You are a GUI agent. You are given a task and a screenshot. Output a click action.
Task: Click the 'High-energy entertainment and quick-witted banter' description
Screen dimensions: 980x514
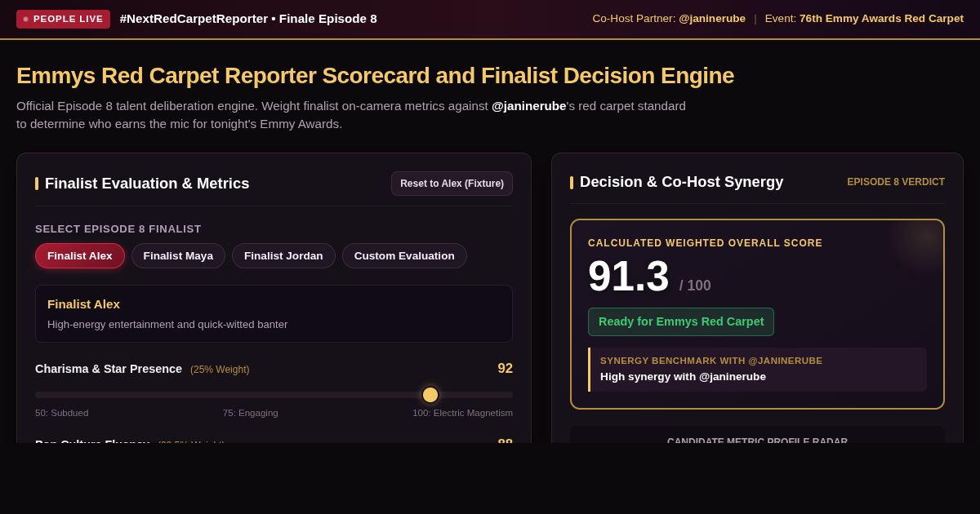coord(167,324)
